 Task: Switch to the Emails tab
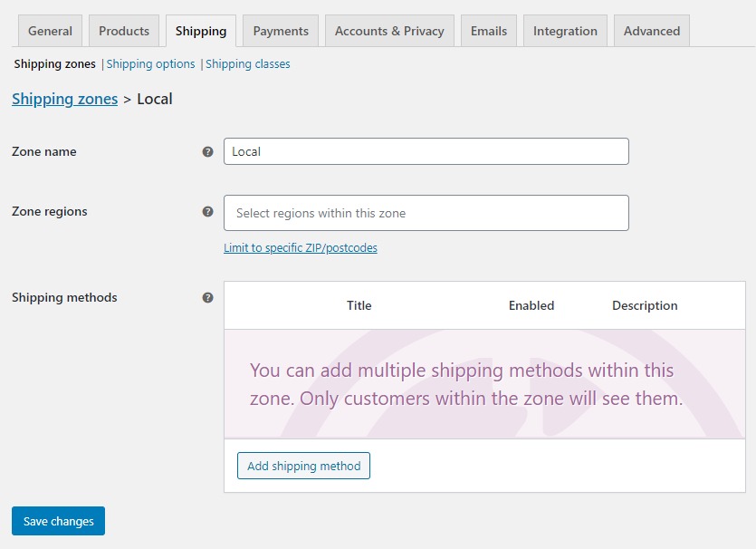[x=488, y=30]
